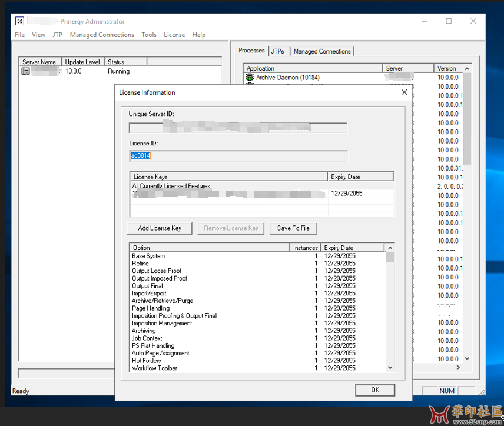This screenshot has height=426, width=504.
Task: Select the Output Imposed Proof option
Action: (257, 278)
